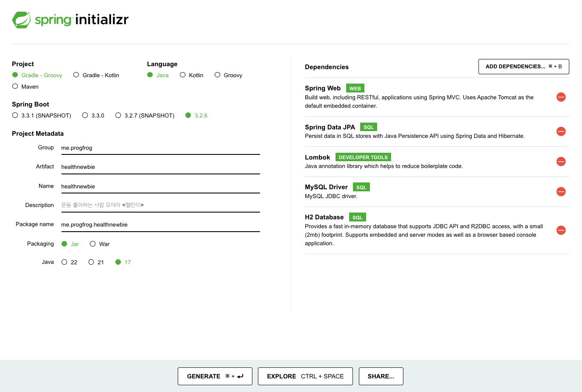Click the Name input field
Image resolution: width=582 pixels, height=392 pixels.
point(160,187)
